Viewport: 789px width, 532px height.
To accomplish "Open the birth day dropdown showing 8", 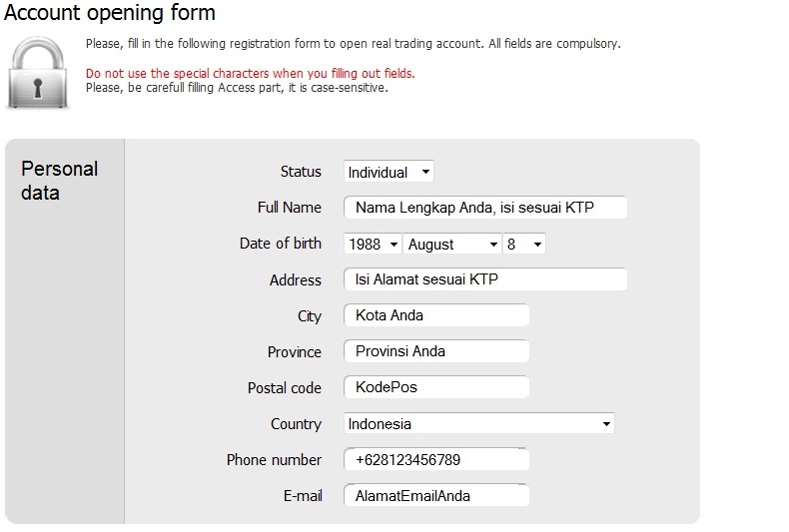I will point(523,244).
